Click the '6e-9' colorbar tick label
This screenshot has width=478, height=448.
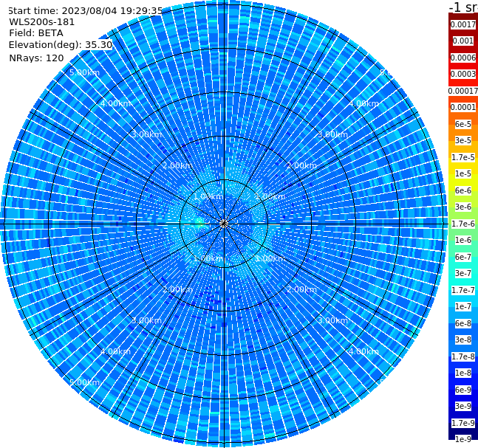click(463, 390)
